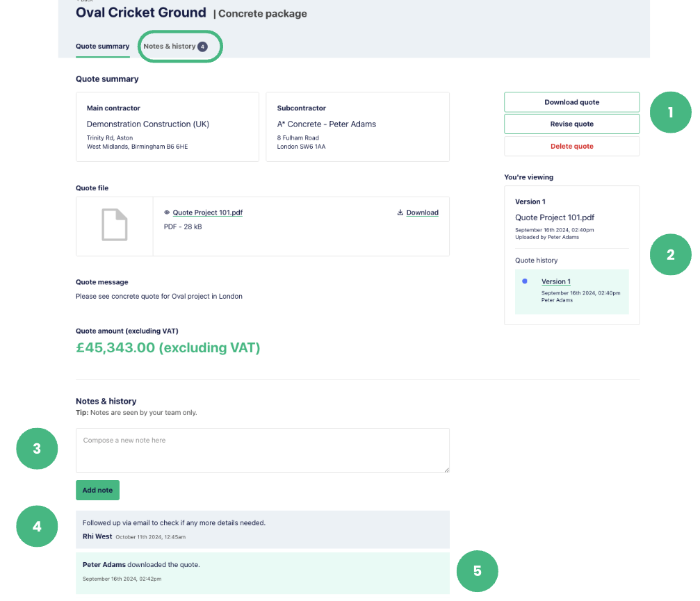Click the eye icon beside the quote file name
This screenshot has height=601, width=700.
click(167, 213)
